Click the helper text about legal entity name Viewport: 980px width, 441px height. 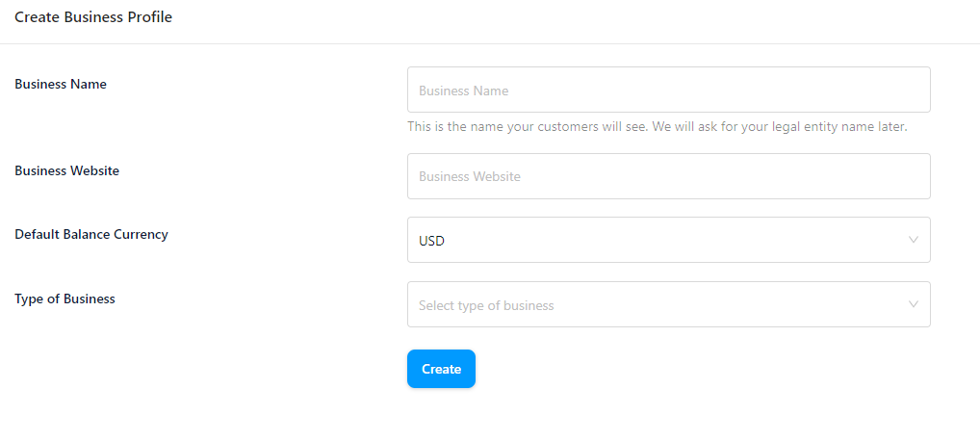tap(657, 126)
